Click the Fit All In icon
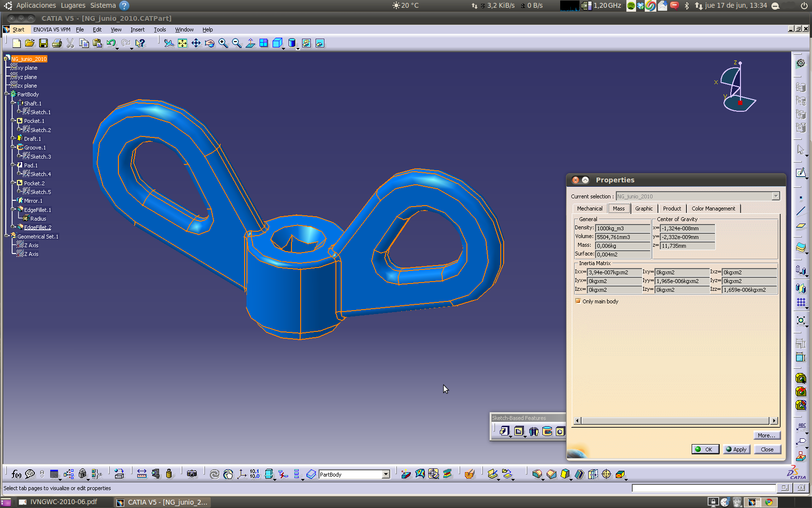 pyautogui.click(x=182, y=44)
